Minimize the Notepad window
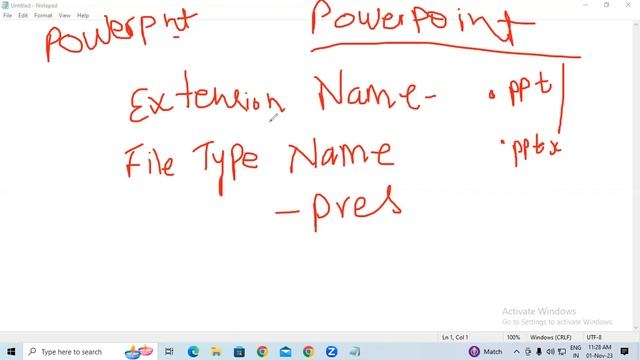This screenshot has width=640, height=360. [585, 5]
